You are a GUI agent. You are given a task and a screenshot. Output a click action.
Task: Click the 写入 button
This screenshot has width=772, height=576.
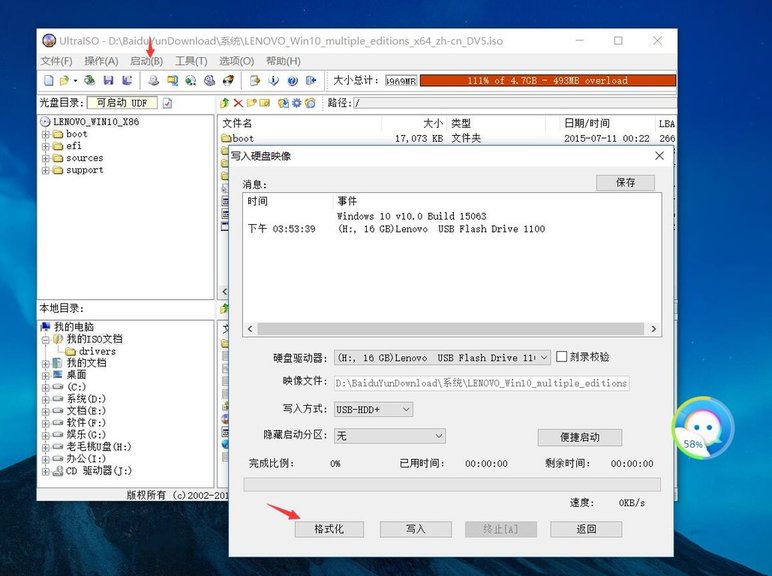(x=415, y=529)
